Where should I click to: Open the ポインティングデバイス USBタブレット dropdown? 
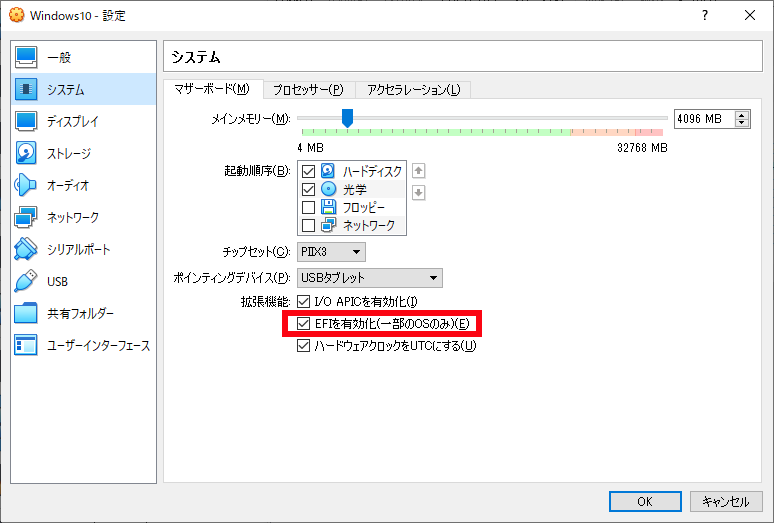370,278
